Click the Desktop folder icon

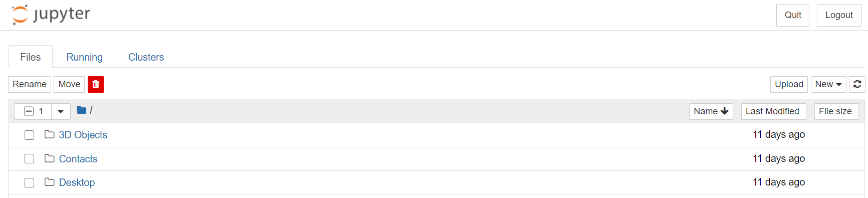pos(49,182)
